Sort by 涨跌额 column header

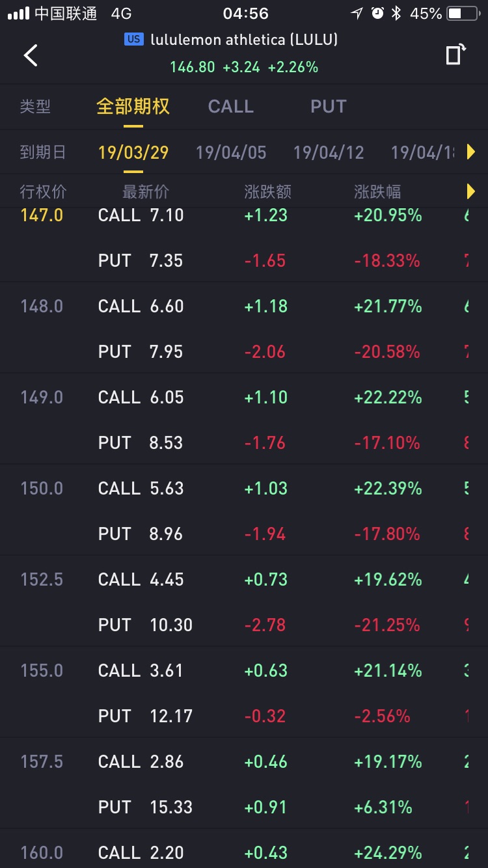coord(267,191)
